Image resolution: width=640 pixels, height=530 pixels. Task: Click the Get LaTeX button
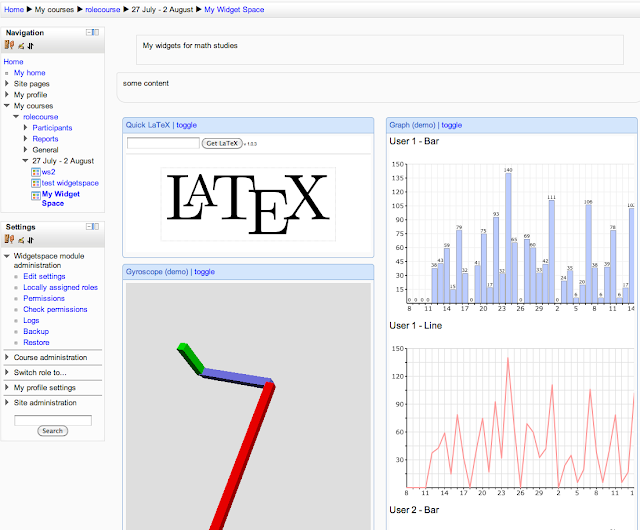coord(222,143)
